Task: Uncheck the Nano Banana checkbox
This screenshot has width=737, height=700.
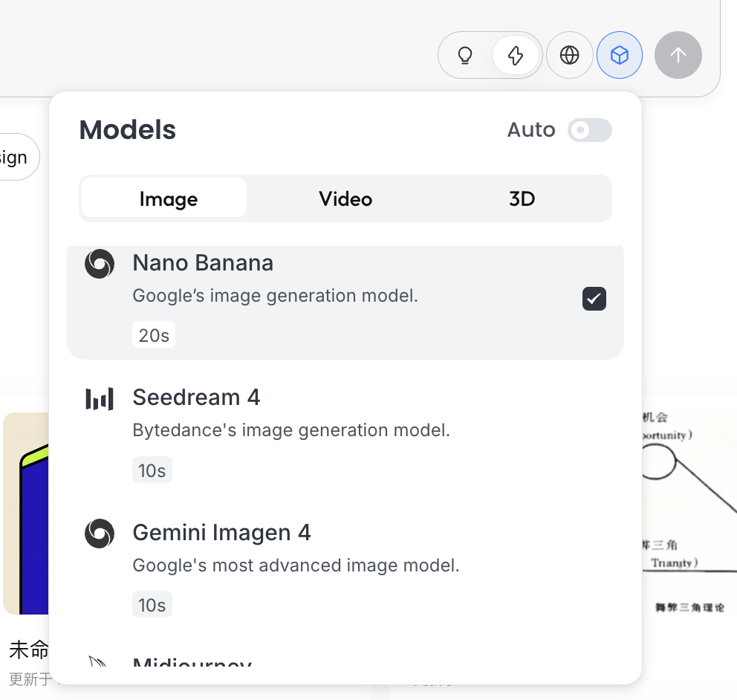Action: tap(594, 299)
